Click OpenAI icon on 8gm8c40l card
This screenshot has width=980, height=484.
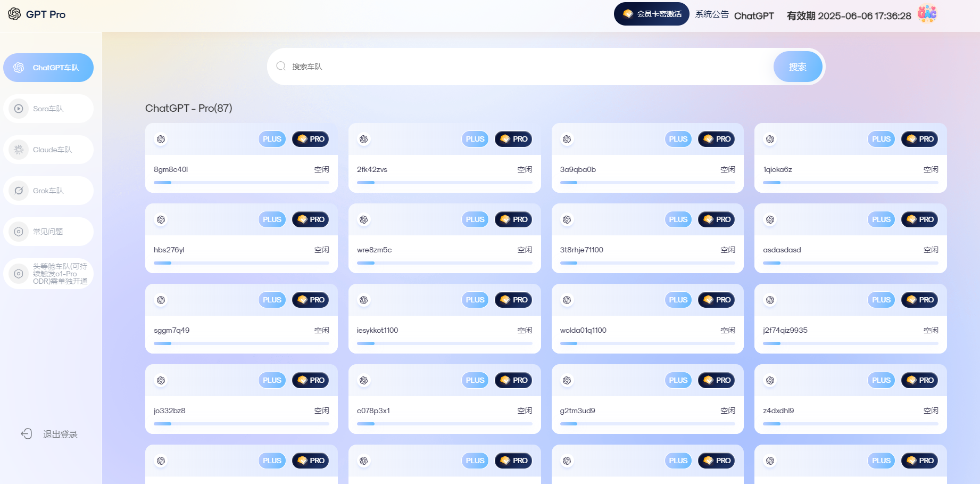coord(161,139)
